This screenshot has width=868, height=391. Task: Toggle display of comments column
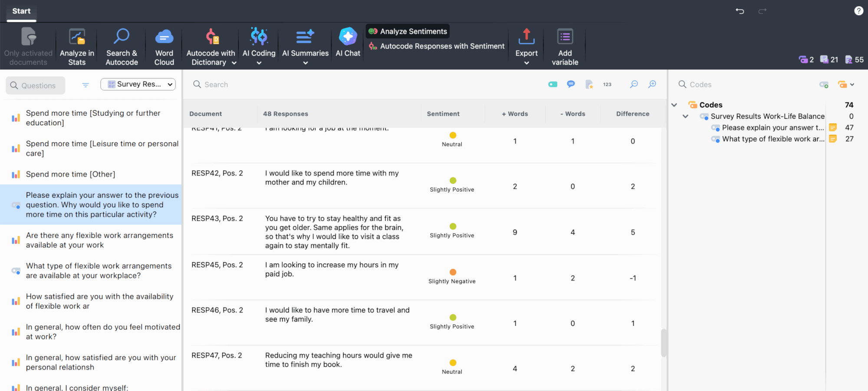pos(570,84)
